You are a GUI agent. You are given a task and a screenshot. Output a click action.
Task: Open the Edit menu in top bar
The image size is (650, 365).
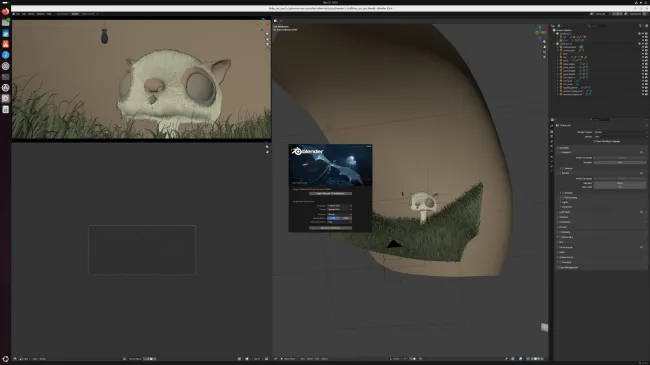(24, 14)
